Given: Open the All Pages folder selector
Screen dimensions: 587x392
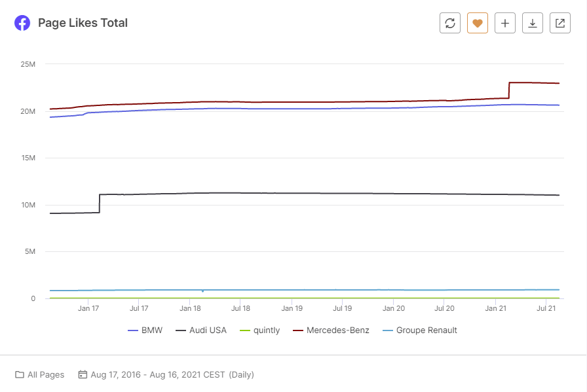Looking at the screenshot, I should pyautogui.click(x=40, y=374).
